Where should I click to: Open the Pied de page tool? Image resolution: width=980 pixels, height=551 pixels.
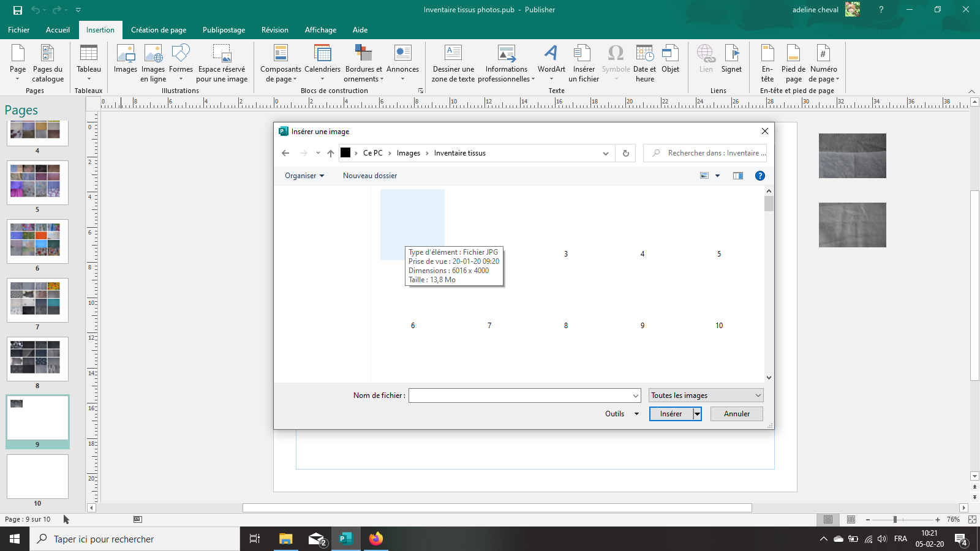click(x=793, y=62)
